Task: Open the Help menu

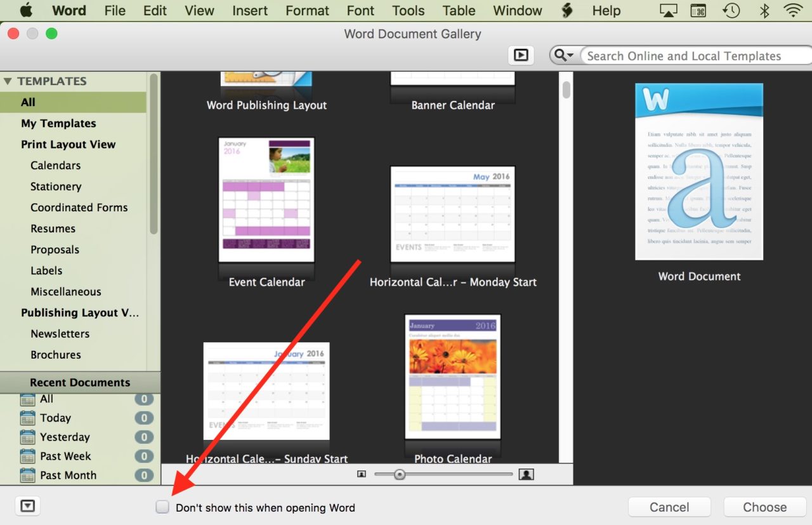Action: pos(606,10)
